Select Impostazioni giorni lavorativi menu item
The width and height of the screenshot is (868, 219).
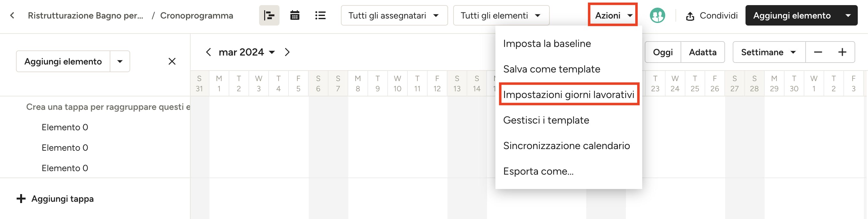(x=568, y=94)
